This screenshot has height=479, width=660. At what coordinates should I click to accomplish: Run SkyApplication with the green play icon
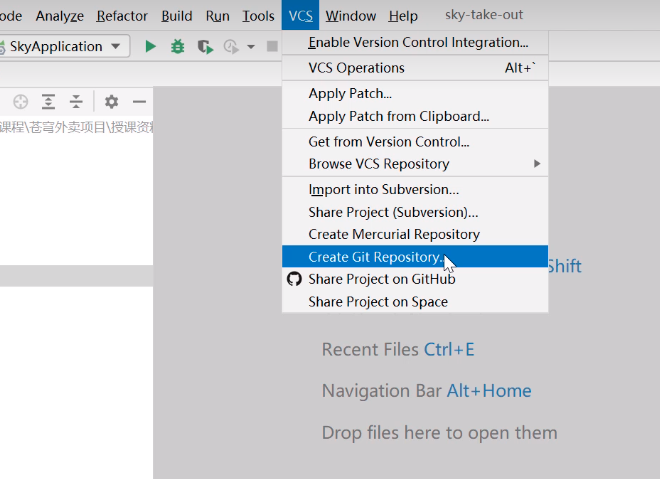[150, 46]
